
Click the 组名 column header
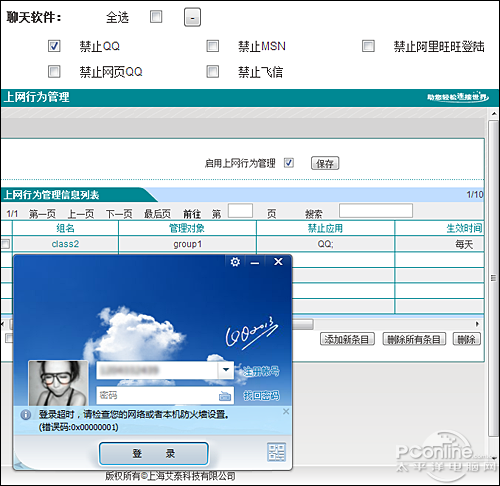pyautogui.click(x=65, y=228)
